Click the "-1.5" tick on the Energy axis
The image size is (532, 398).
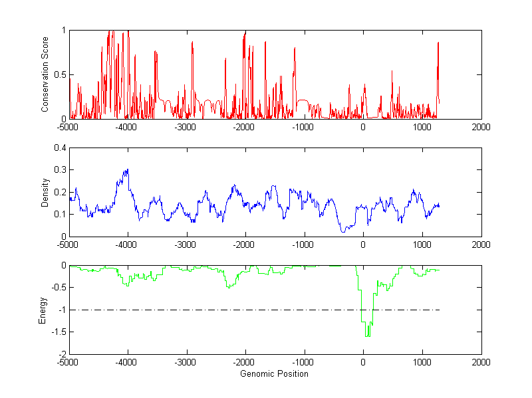point(59,332)
